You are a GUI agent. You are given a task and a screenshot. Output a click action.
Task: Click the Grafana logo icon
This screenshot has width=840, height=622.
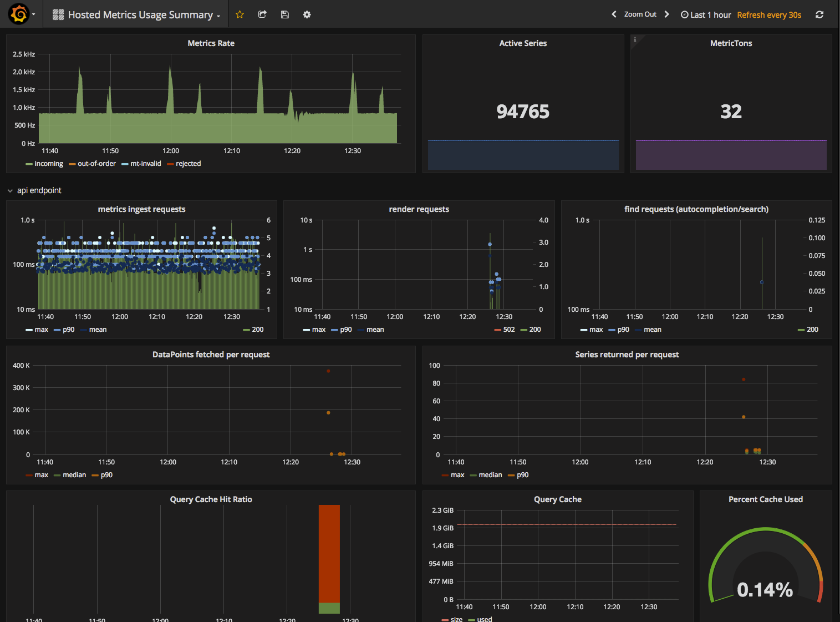(19, 14)
